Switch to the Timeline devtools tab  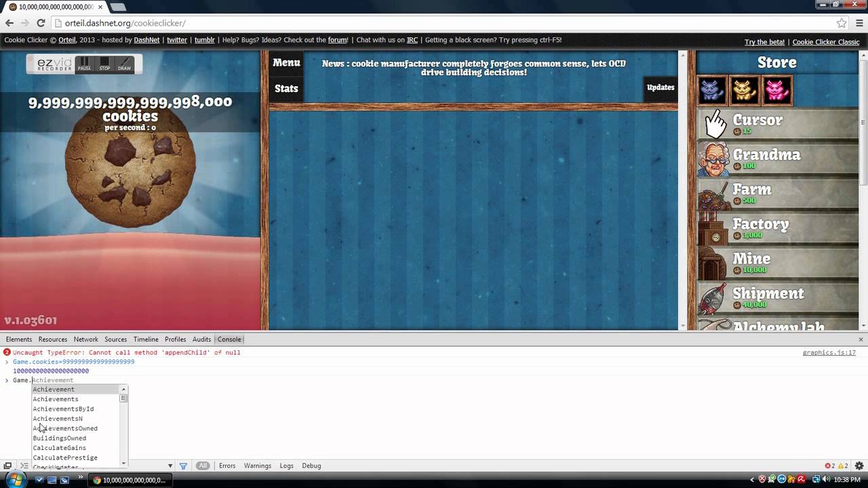(146, 340)
